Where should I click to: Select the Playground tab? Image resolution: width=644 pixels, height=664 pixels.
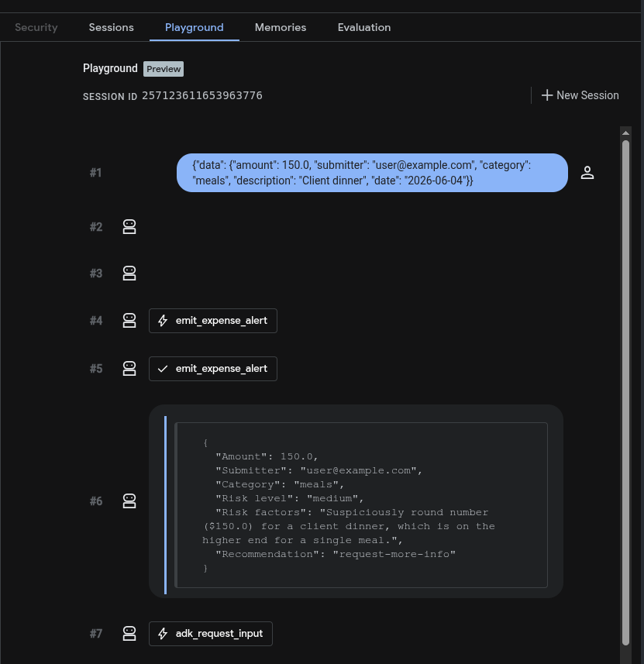tap(194, 28)
